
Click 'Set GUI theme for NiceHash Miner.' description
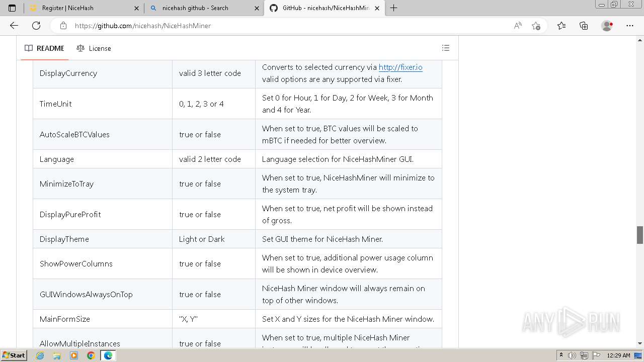click(x=323, y=239)
